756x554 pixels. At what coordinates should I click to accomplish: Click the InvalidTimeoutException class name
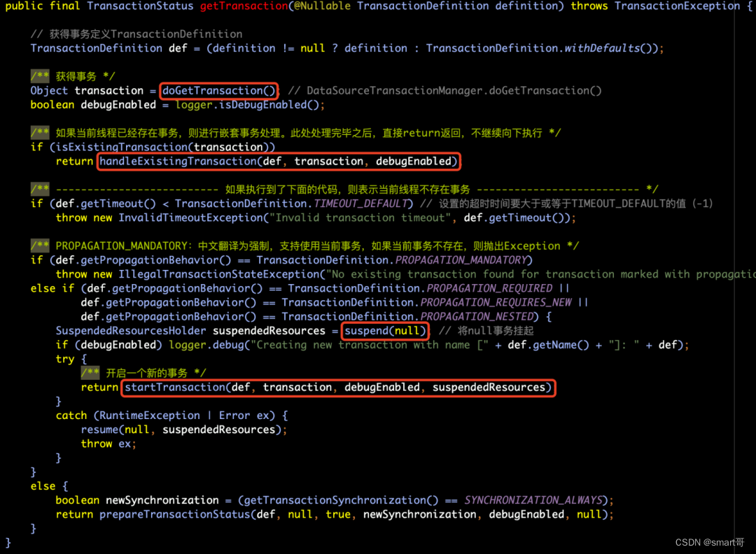pyautogui.click(x=190, y=218)
